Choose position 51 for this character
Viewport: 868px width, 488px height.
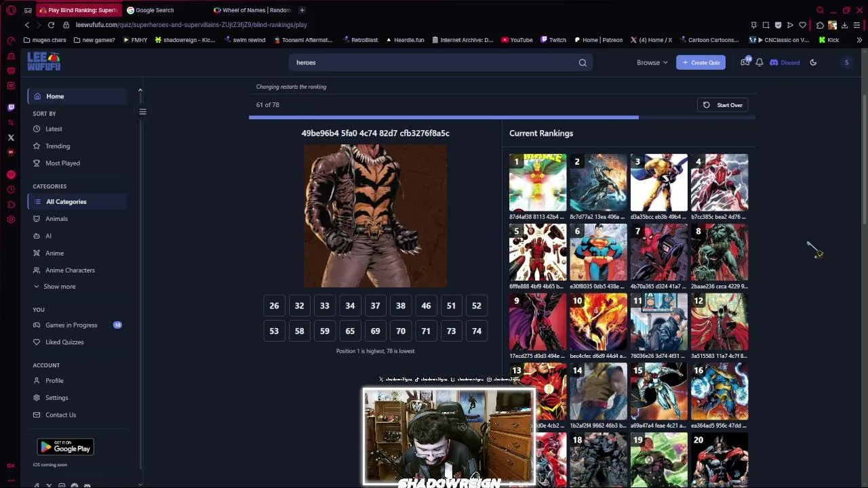(451, 306)
